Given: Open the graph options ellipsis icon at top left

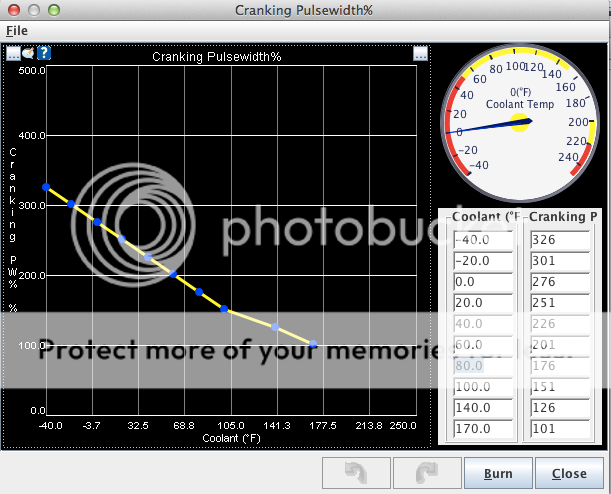Looking at the screenshot, I should click(13, 53).
